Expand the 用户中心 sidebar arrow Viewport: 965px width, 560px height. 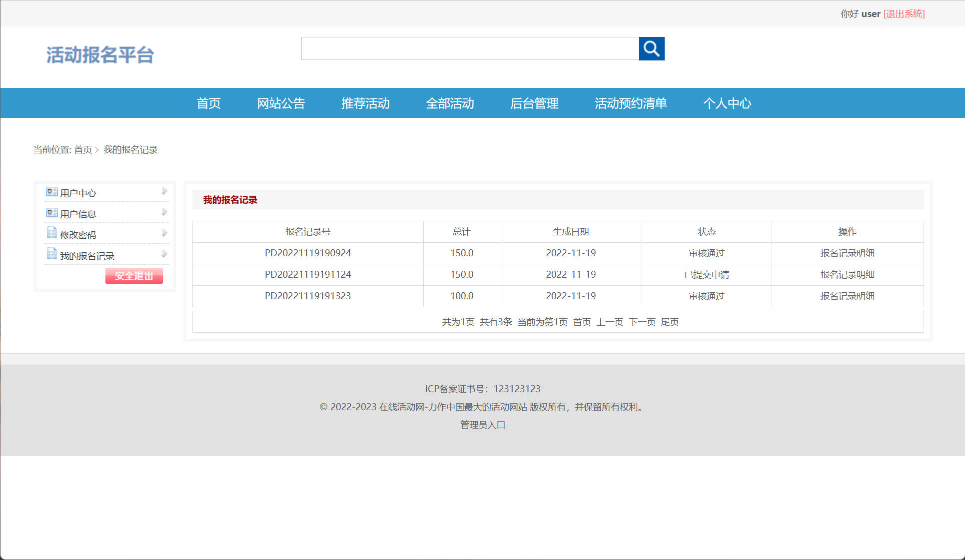[164, 190]
